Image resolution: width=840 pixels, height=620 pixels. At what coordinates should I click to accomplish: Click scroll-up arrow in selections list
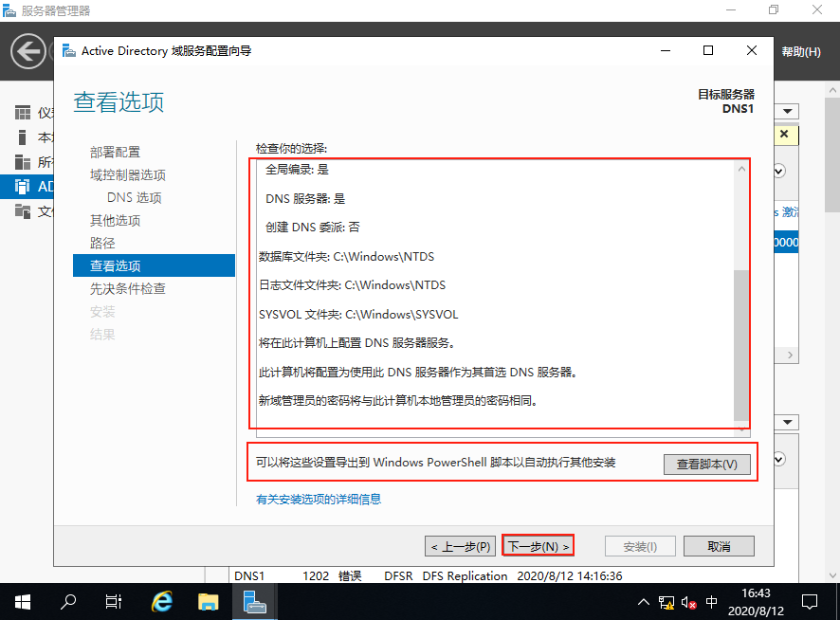[x=741, y=169]
